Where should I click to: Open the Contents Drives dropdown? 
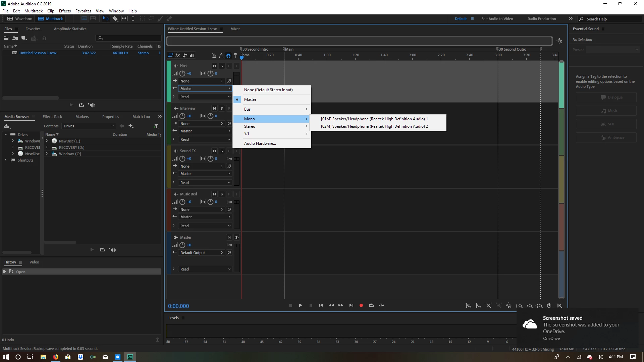[x=89, y=126]
